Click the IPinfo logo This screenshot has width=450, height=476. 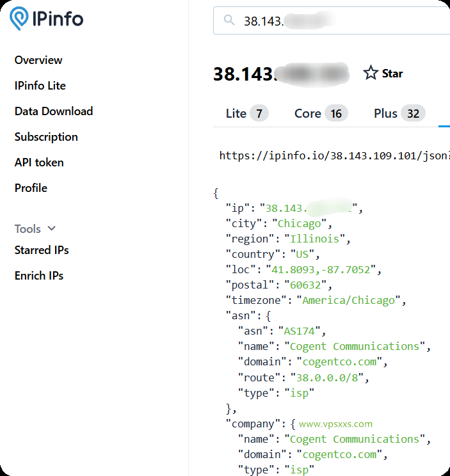click(x=46, y=19)
